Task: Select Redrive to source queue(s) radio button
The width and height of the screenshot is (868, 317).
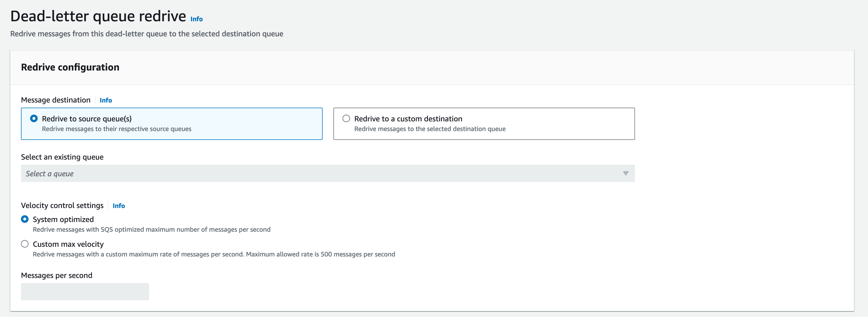Action: point(34,119)
